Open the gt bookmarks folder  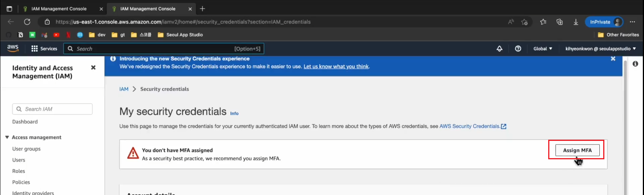point(118,35)
